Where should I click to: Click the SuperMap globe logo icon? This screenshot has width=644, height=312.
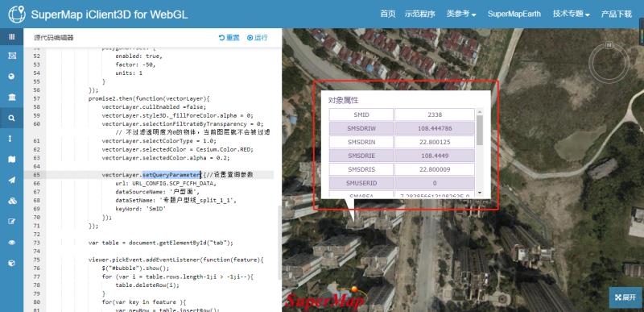point(16,15)
